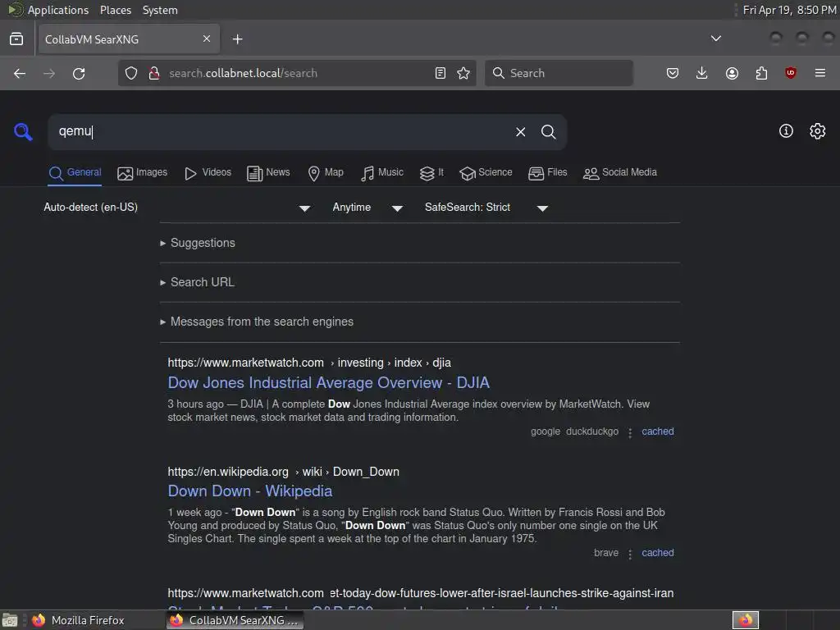
Task: Bookmark this page with star icon
Action: 463,73
